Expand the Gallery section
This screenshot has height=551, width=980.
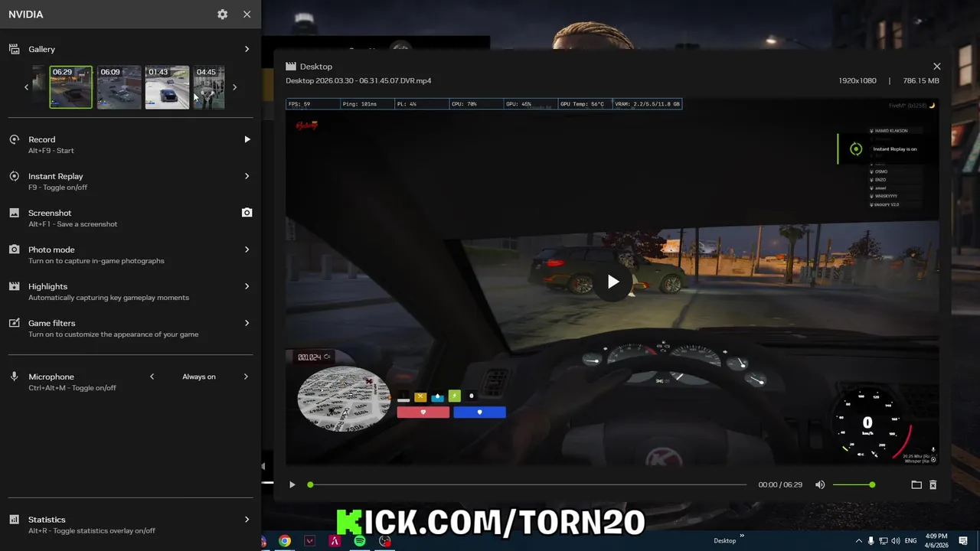tap(247, 49)
